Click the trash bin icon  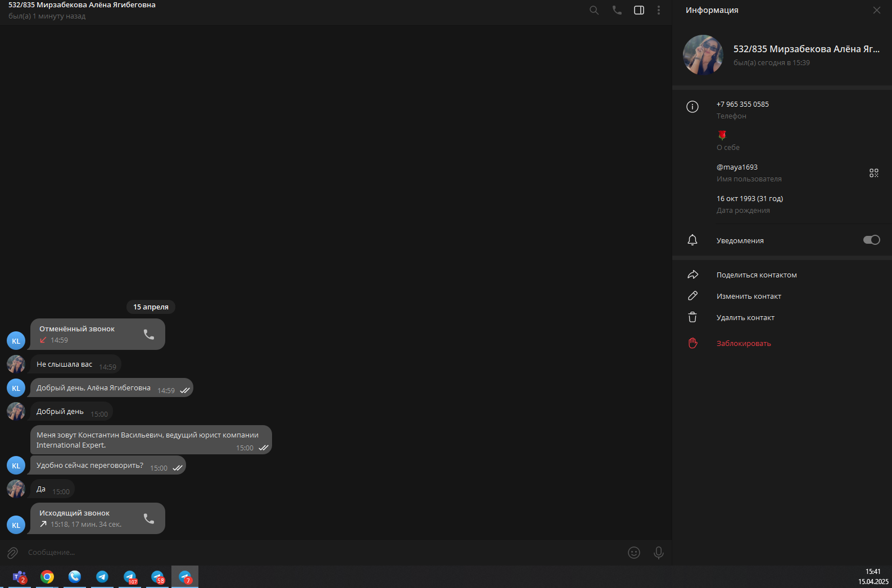coord(692,317)
